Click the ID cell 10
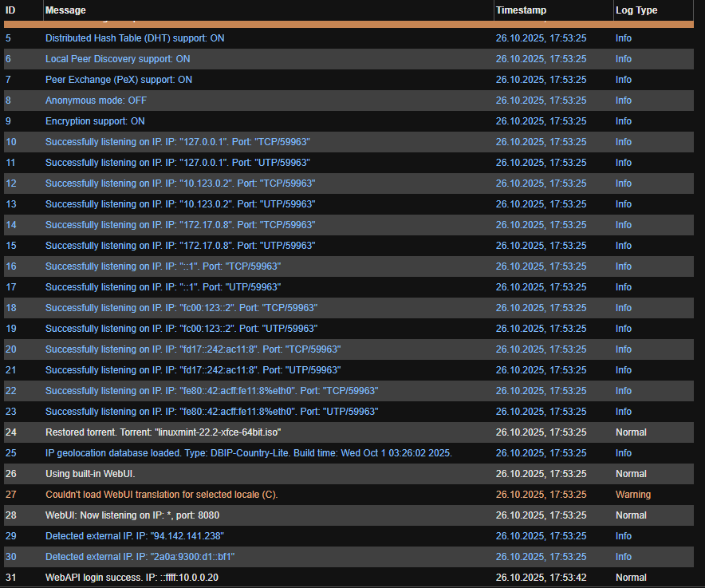This screenshot has width=705, height=588. pos(11,142)
